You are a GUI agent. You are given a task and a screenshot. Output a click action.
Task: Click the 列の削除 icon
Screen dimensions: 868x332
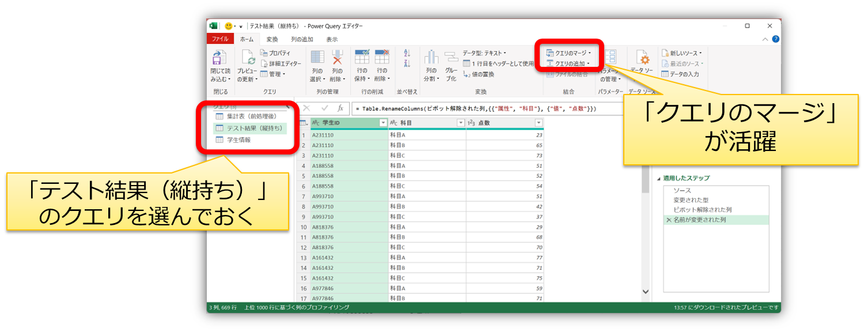[x=337, y=58]
